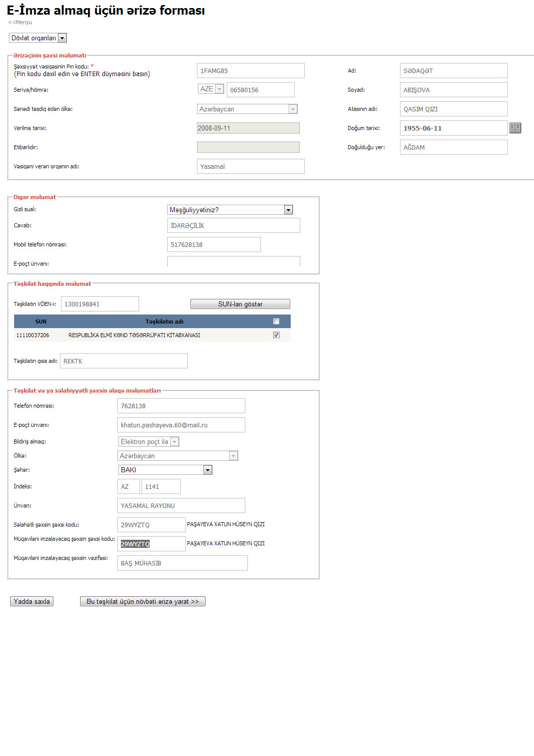This screenshot has width=534, height=756.
Task: Click the Təşkilatın adı column header
Action: point(165,322)
